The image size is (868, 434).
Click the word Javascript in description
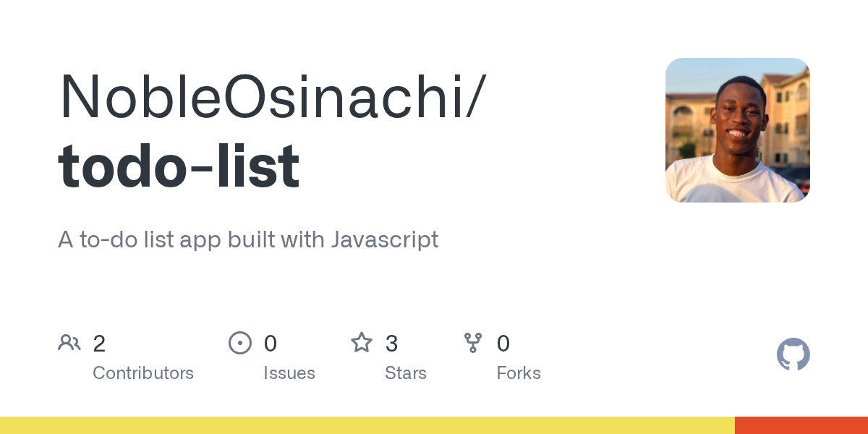(385, 239)
